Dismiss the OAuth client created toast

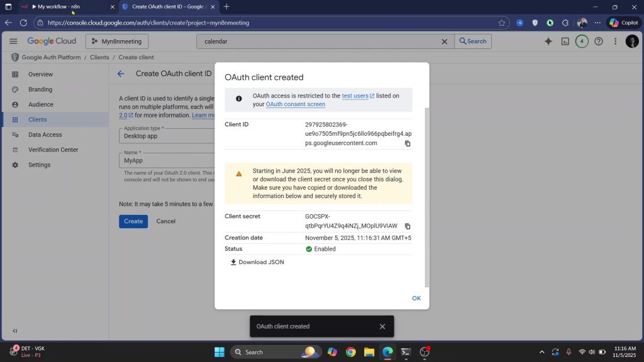[x=382, y=326]
